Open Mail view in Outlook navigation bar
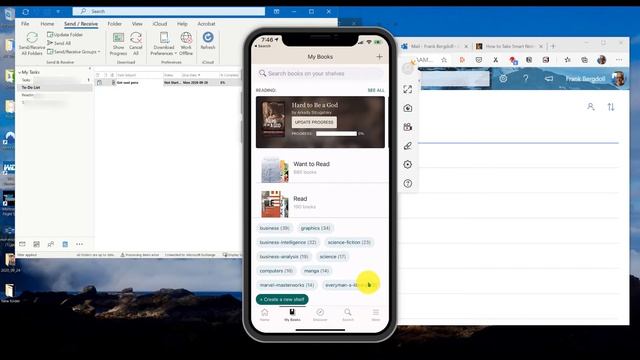The height and width of the screenshot is (360, 640). tap(22, 244)
